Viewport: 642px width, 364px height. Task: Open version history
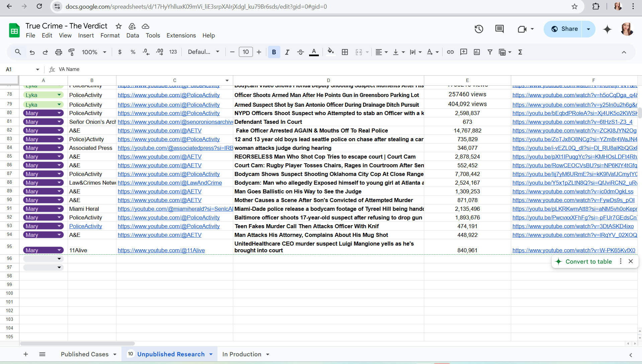479,29
